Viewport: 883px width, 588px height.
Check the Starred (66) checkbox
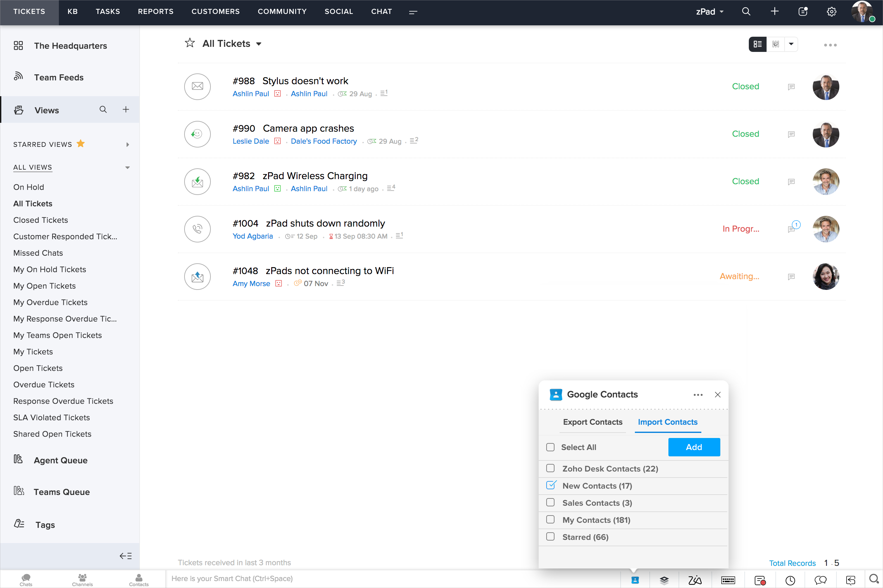[x=550, y=537]
